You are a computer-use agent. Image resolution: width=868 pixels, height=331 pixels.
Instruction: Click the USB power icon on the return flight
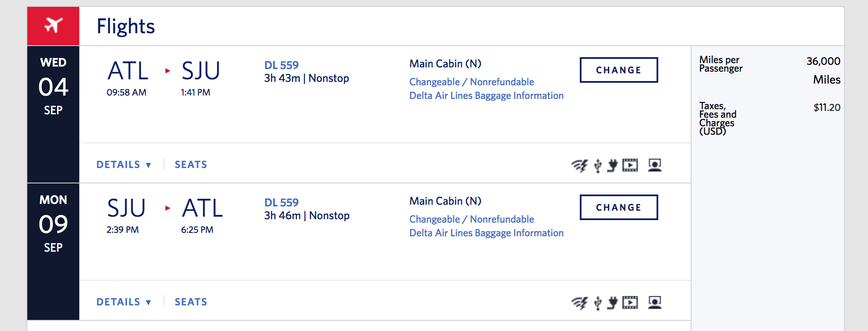(598, 303)
